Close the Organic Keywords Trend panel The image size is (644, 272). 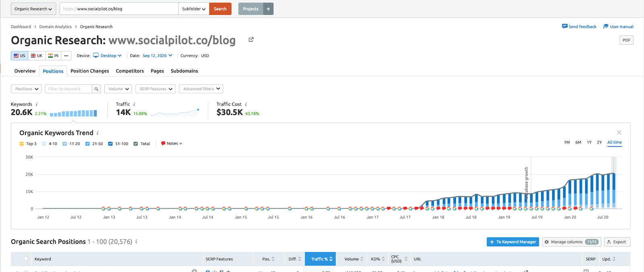pos(619,133)
